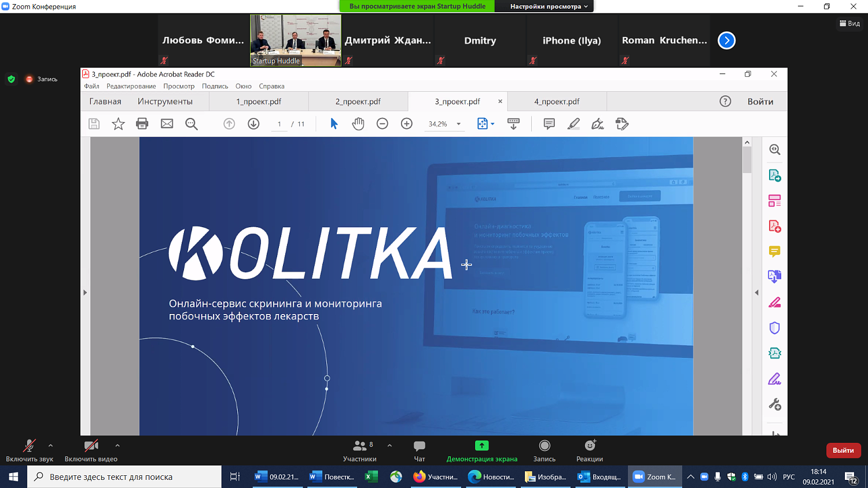Bookmark the file with the star icon

pos(118,124)
